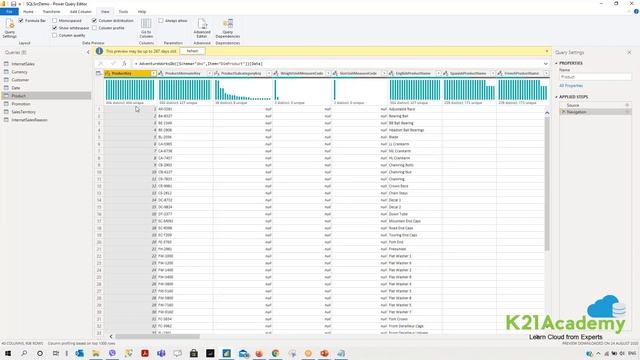Click the vertical scrollbar thumb
This screenshot has height=360, width=640.
point(547,184)
